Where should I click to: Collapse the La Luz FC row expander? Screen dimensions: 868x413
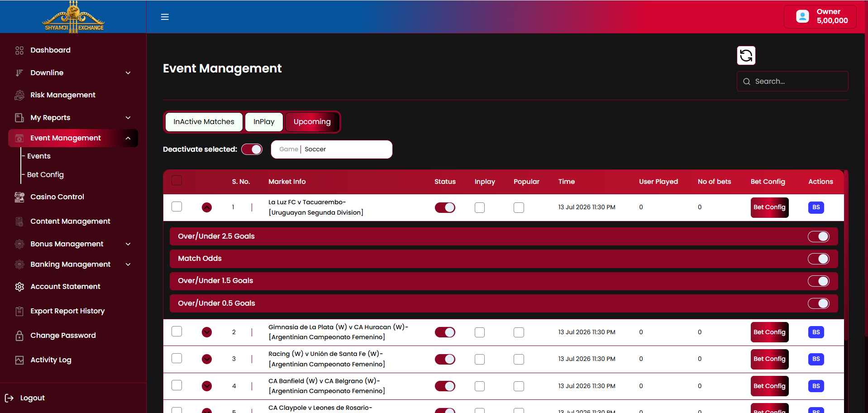(x=207, y=207)
